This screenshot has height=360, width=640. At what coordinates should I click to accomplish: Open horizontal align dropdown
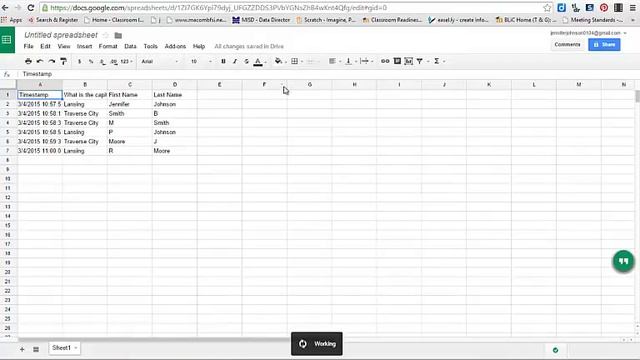(335, 61)
